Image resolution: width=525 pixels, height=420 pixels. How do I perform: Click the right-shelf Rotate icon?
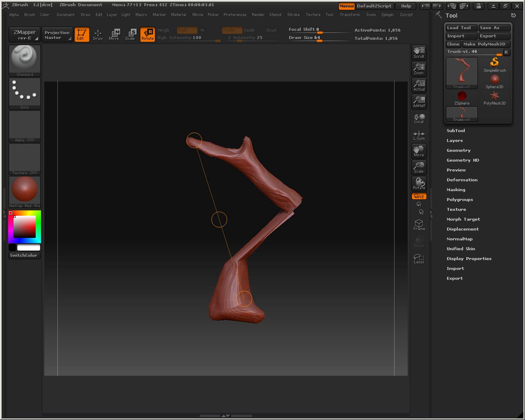coord(419,183)
